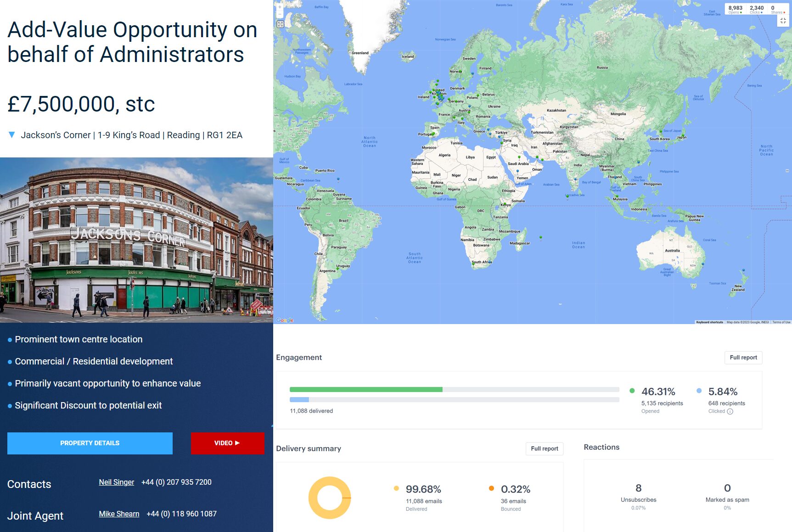Open the Delivery summary Full report
This screenshot has height=532, width=792.
click(545, 448)
